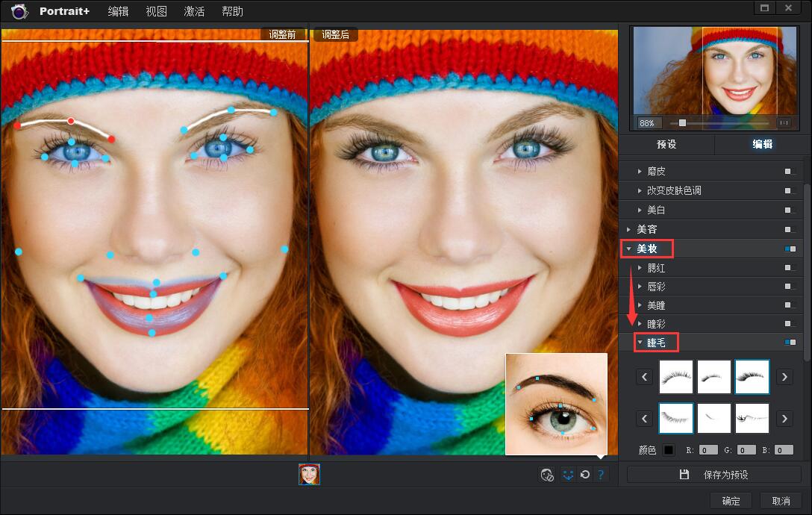Click the reset rotate-arrow icon
Image resolution: width=812 pixels, height=515 pixels.
click(x=584, y=475)
